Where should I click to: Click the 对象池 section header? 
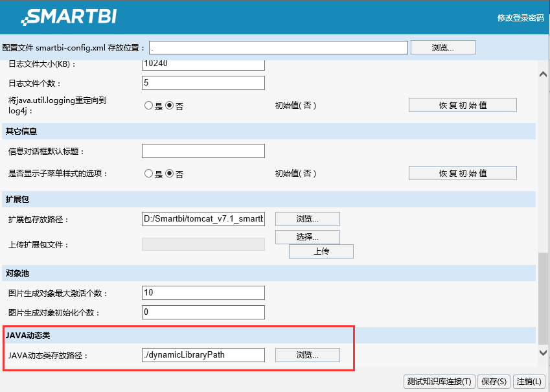click(269, 273)
